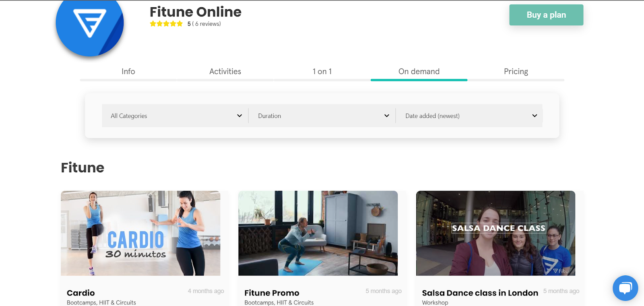Open the Date added (newest) sort dropdown
Image resolution: width=644 pixels, height=306 pixels.
point(469,116)
